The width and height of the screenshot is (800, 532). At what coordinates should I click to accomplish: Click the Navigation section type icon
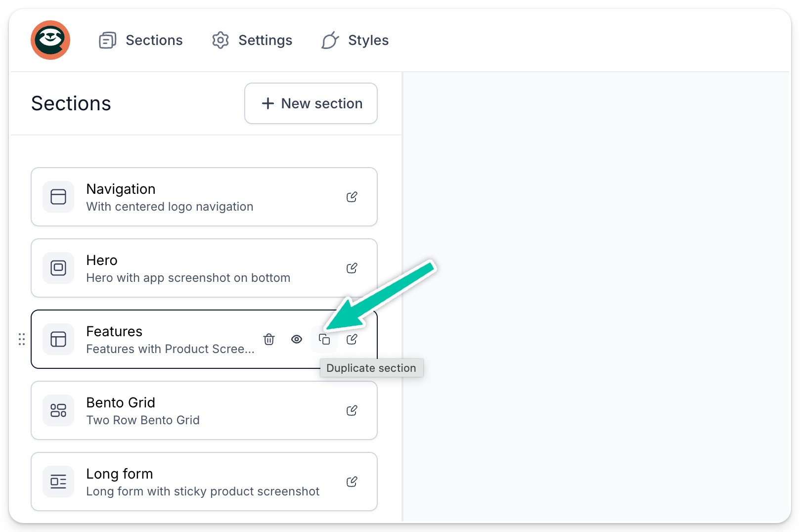(58, 197)
